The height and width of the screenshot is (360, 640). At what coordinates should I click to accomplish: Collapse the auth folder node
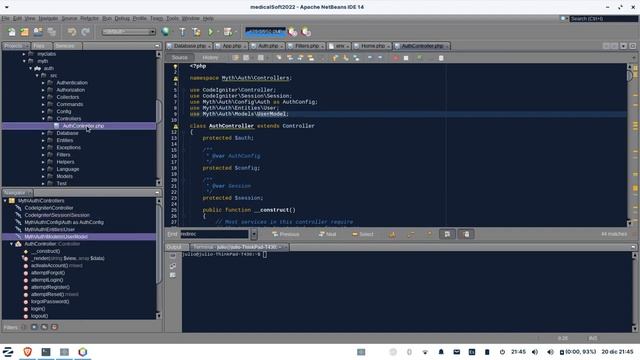31,69
